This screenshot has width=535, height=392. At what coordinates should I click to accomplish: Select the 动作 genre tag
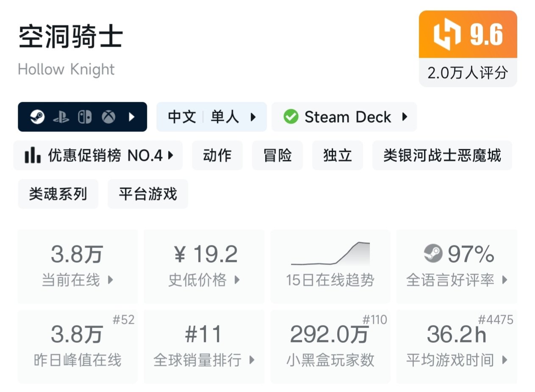click(x=217, y=156)
